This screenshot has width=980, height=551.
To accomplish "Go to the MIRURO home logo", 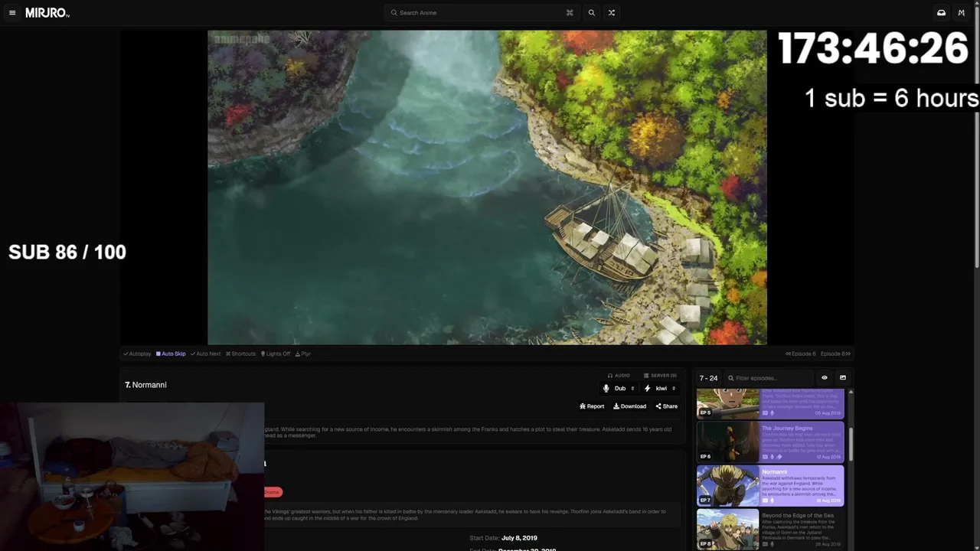I will pos(47,13).
